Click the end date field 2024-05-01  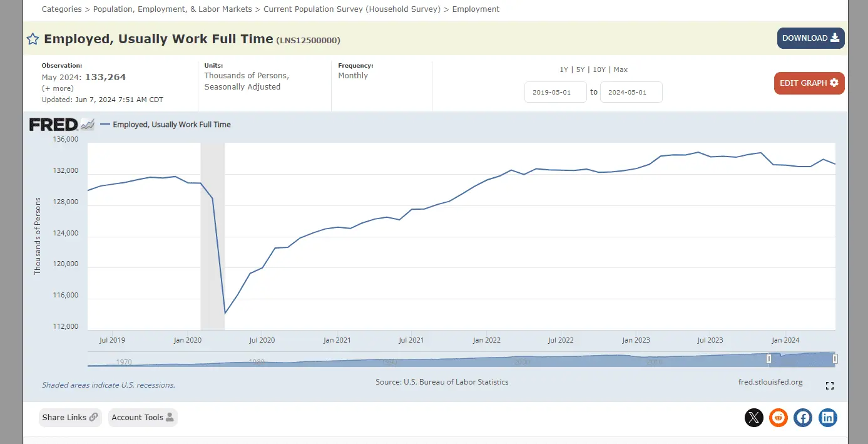[631, 92]
